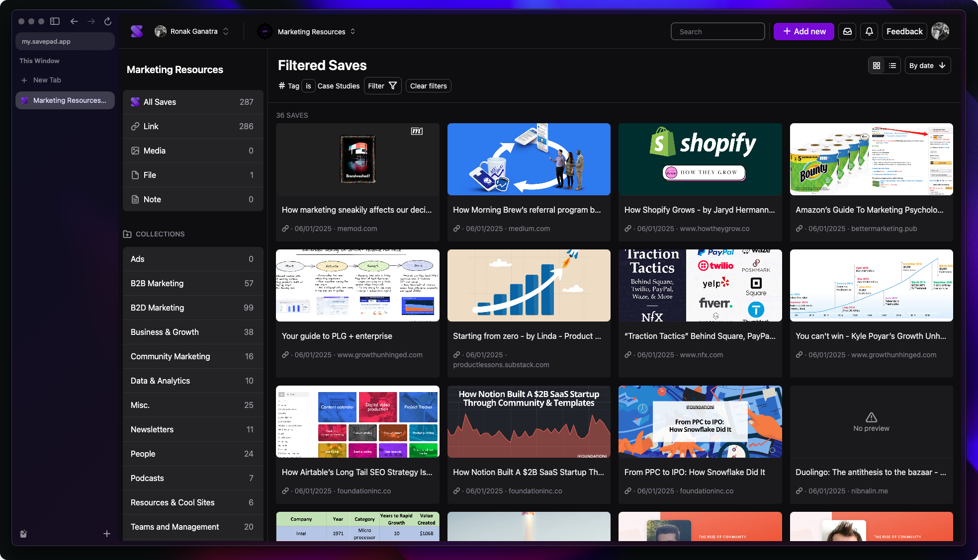Click the notifications bell icon
This screenshot has width=978, height=560.
(869, 31)
